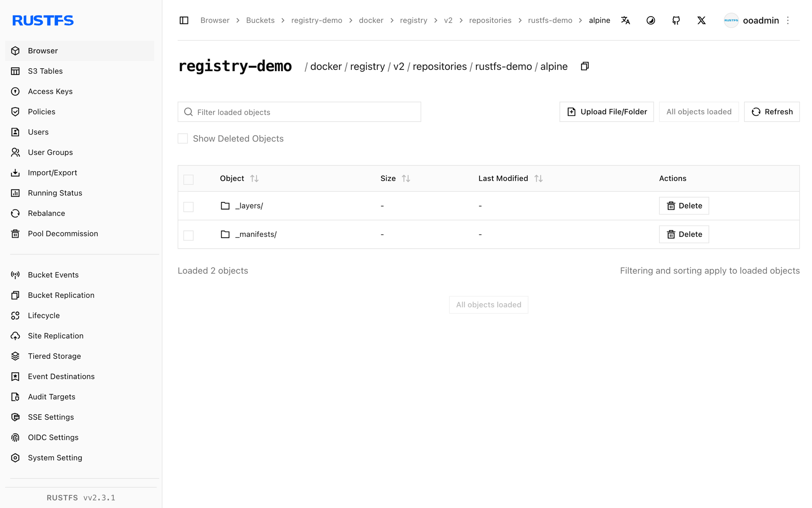
Task: Sort by Size column arrows
Action: (x=406, y=178)
